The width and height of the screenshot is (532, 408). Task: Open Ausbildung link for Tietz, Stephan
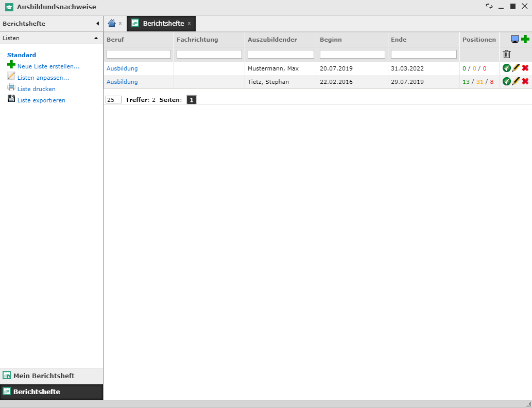(x=122, y=82)
